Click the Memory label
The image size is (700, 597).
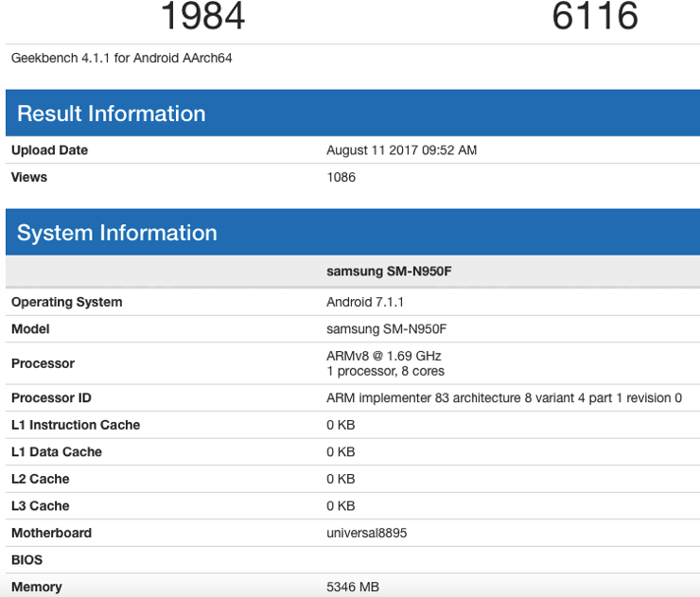(37, 587)
